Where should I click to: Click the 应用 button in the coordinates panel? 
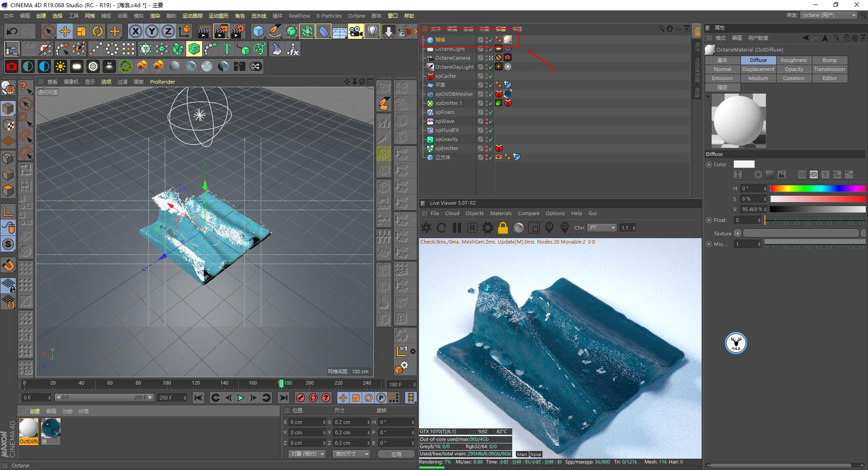[396, 454]
